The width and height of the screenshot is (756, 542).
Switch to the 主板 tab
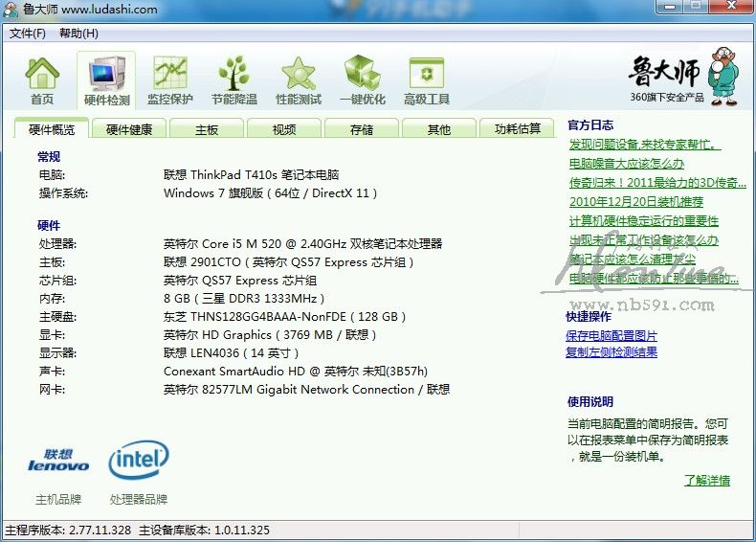tap(207, 129)
